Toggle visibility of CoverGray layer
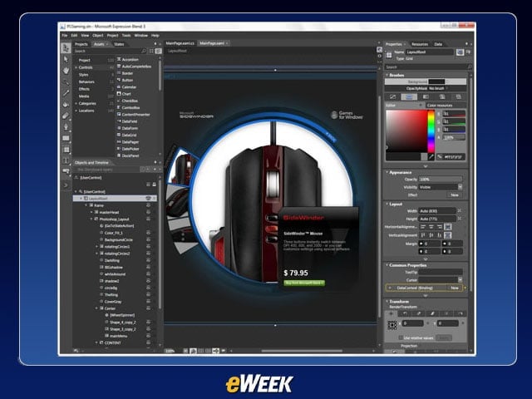 click(x=148, y=302)
